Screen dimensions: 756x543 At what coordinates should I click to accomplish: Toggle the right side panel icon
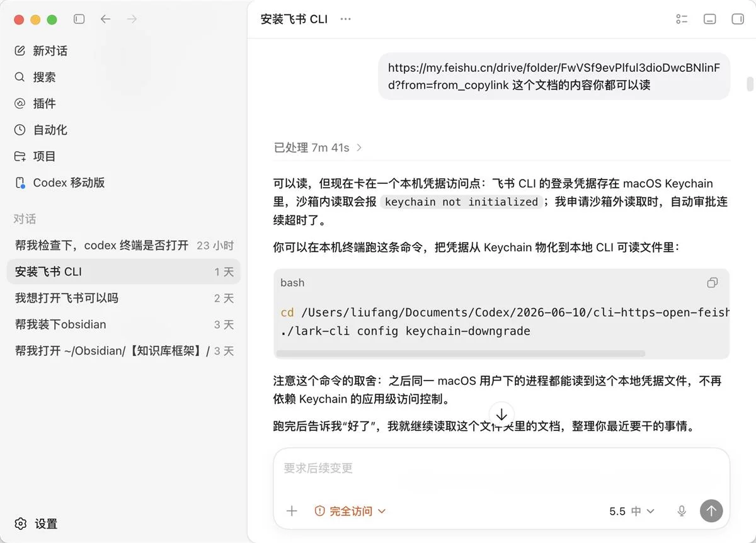click(738, 20)
